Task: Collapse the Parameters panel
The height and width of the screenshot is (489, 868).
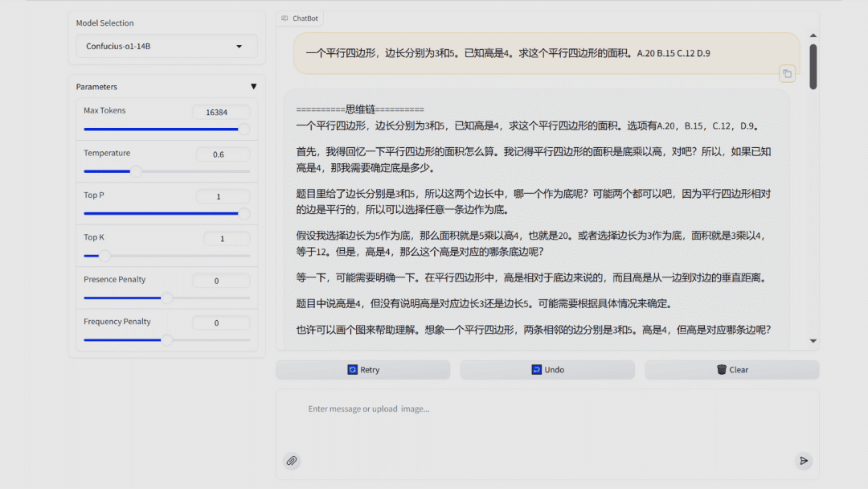Action: point(253,86)
